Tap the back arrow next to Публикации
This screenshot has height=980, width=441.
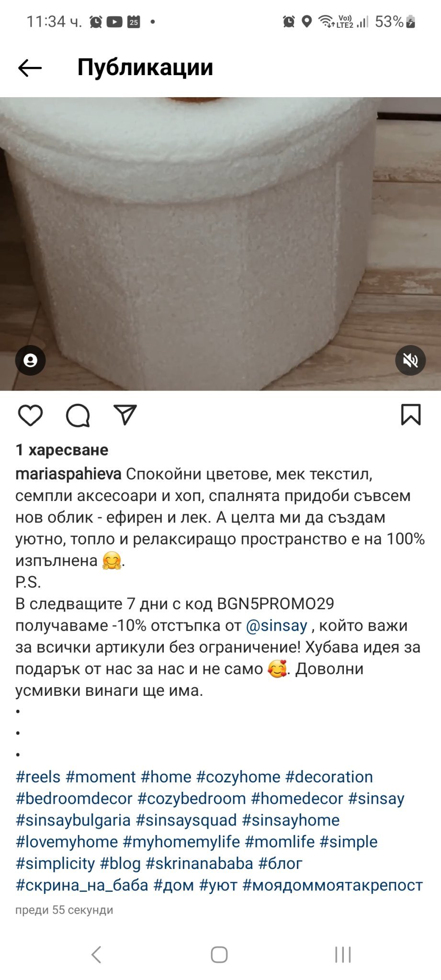coord(30,68)
